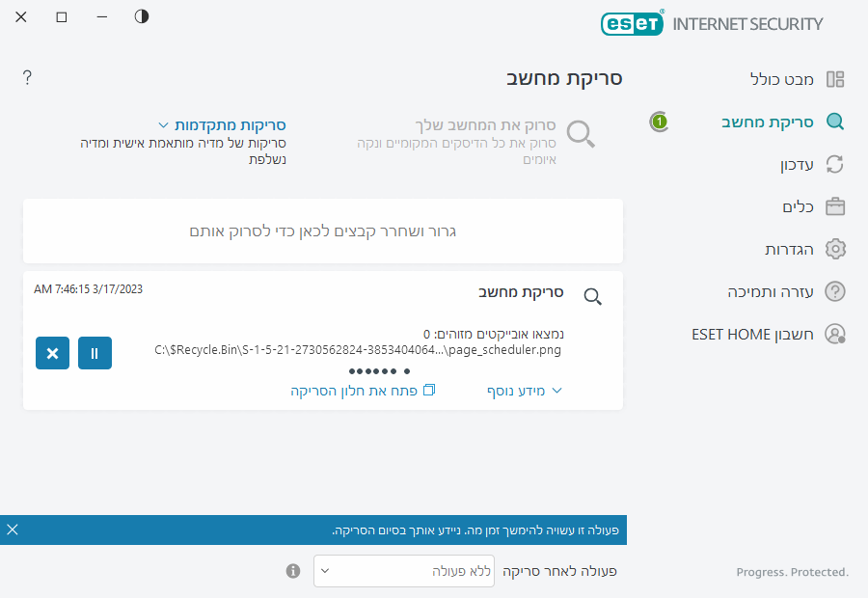868x598 pixels.
Task: Dismiss the blue notification bar
Action: coord(12,530)
